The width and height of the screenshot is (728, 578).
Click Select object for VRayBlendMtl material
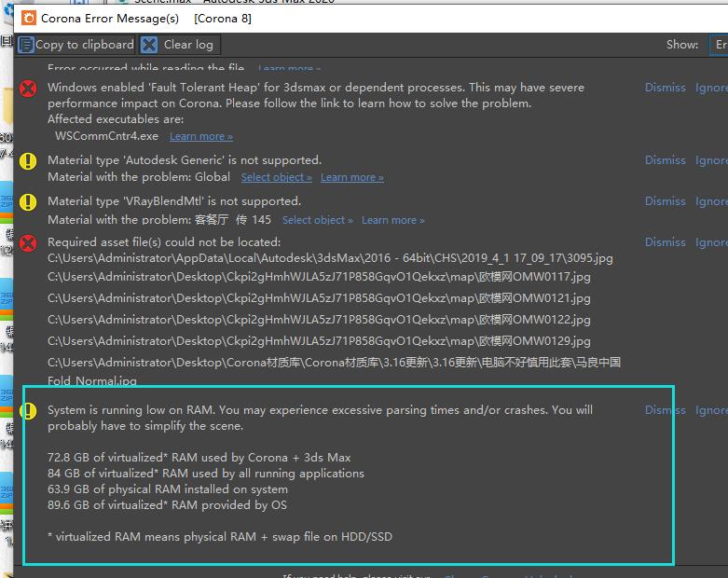point(317,220)
